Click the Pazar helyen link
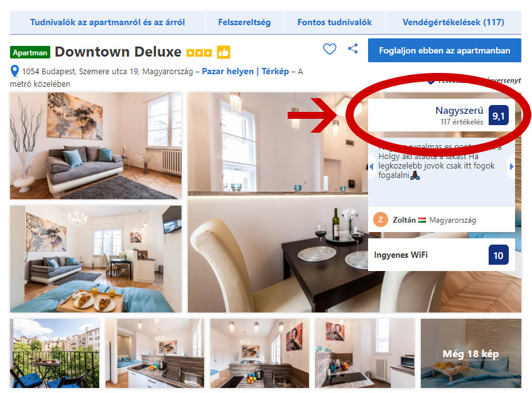532x393 pixels. click(227, 71)
